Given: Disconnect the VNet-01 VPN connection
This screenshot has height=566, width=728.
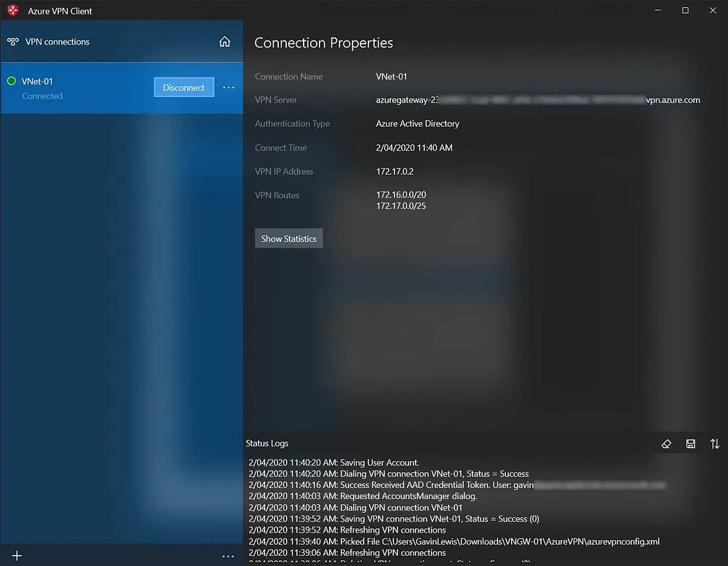Looking at the screenshot, I should click(184, 87).
